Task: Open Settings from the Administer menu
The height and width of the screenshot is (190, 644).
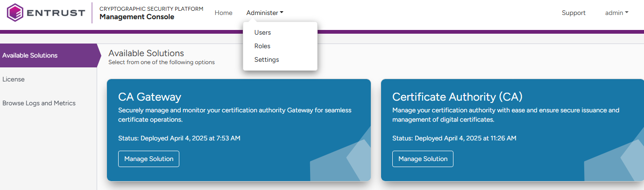Action: click(267, 60)
